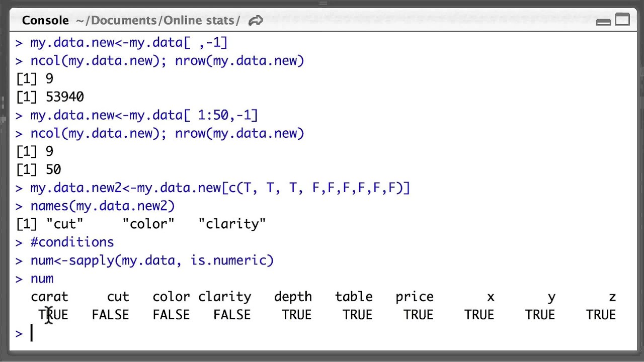Click the "cut" string in names output
The width and height of the screenshot is (644, 362).
(x=64, y=224)
